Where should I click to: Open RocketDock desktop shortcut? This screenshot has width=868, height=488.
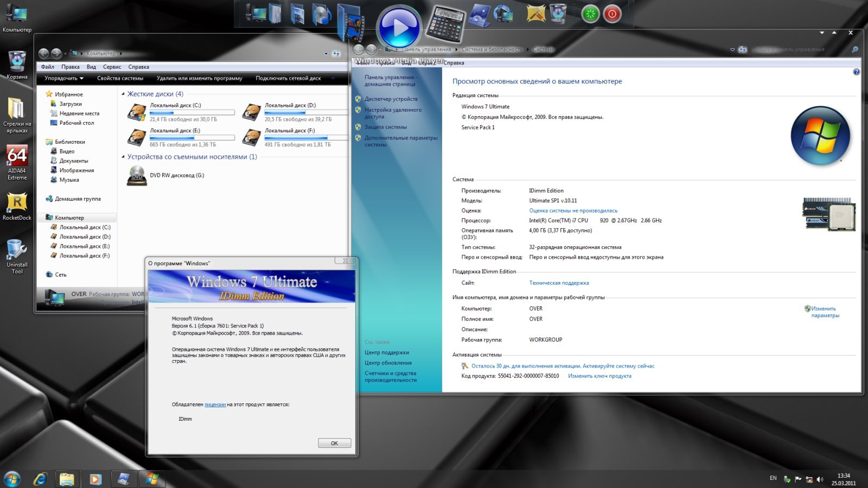coord(17,207)
